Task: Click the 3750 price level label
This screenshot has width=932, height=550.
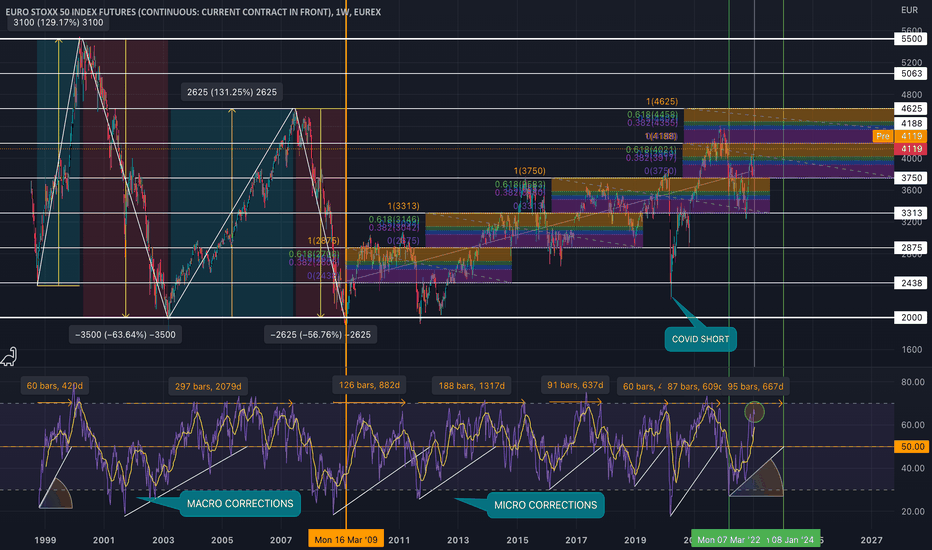Action: (911, 178)
